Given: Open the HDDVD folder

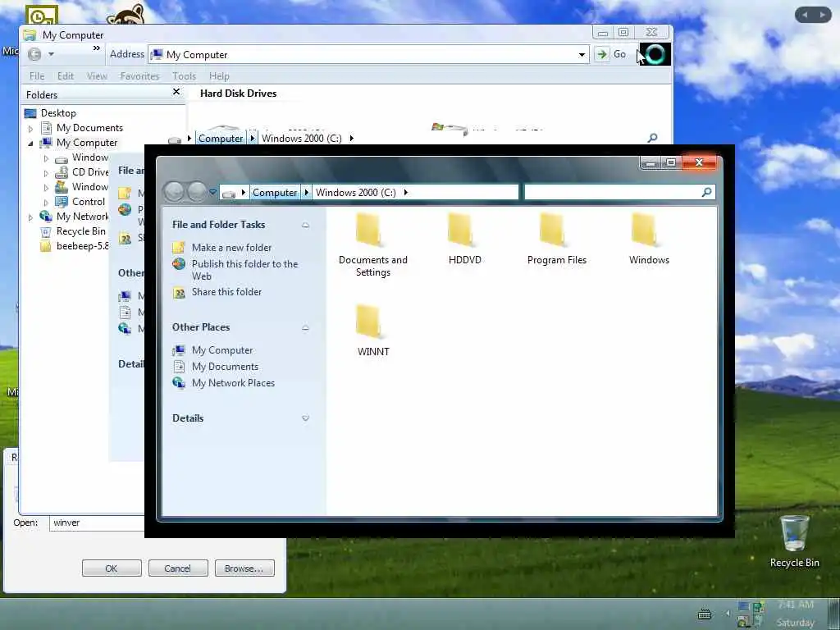Looking at the screenshot, I should pyautogui.click(x=464, y=240).
